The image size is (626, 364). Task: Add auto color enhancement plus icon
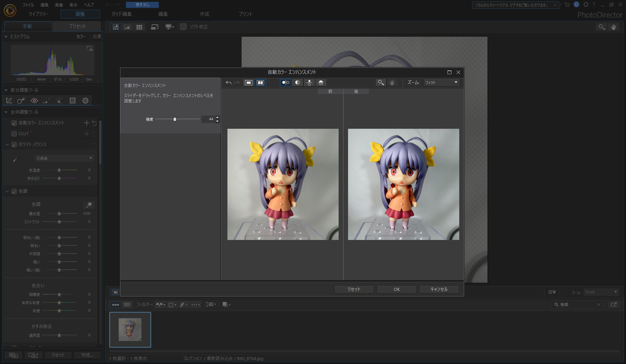[x=87, y=123]
